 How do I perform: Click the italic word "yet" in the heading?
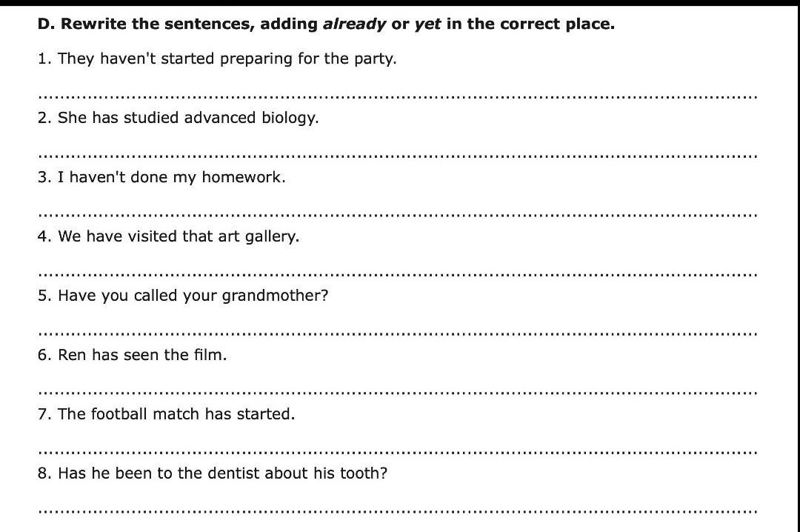tap(427, 24)
